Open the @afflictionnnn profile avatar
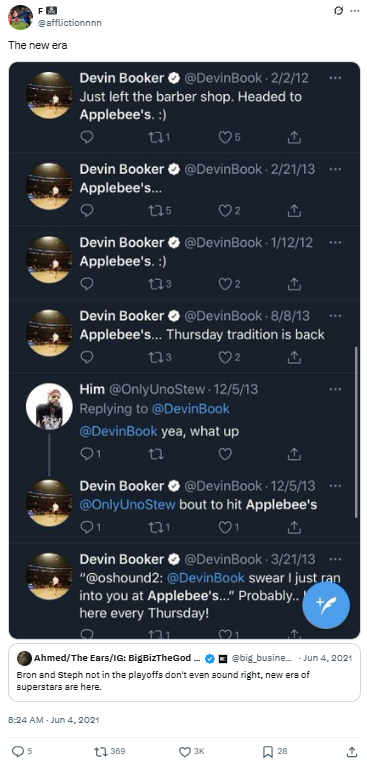 tap(20, 17)
